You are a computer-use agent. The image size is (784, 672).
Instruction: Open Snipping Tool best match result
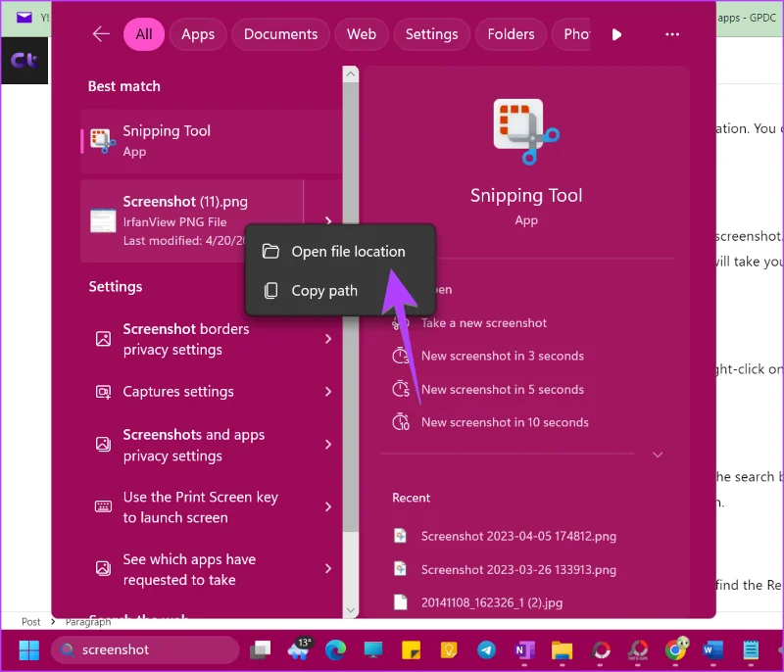pyautogui.click(x=212, y=141)
